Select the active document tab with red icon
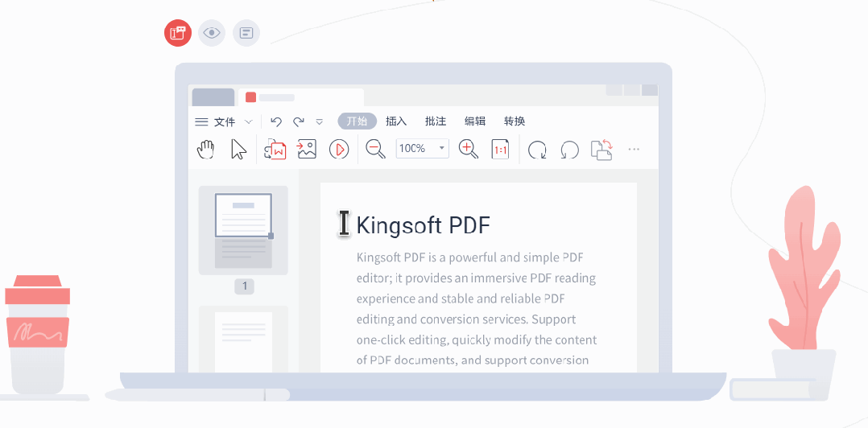The width and height of the screenshot is (868, 428). 301,97
